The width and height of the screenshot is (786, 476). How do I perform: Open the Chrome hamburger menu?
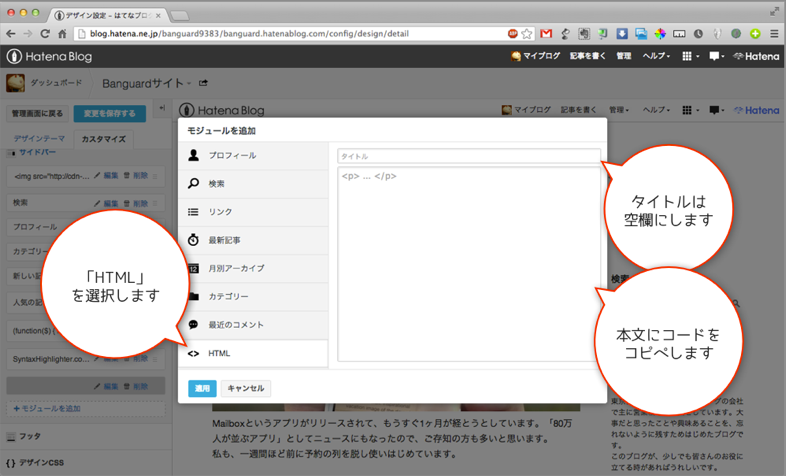(774, 34)
